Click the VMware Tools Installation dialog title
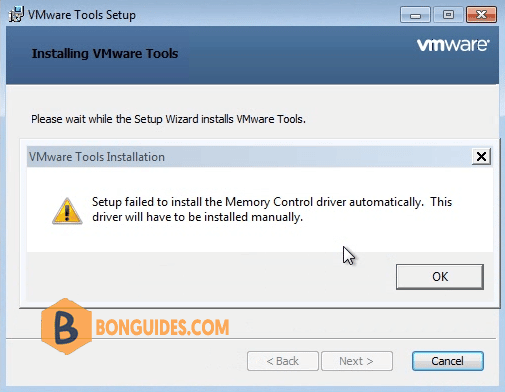This screenshot has height=392, width=505. click(97, 157)
